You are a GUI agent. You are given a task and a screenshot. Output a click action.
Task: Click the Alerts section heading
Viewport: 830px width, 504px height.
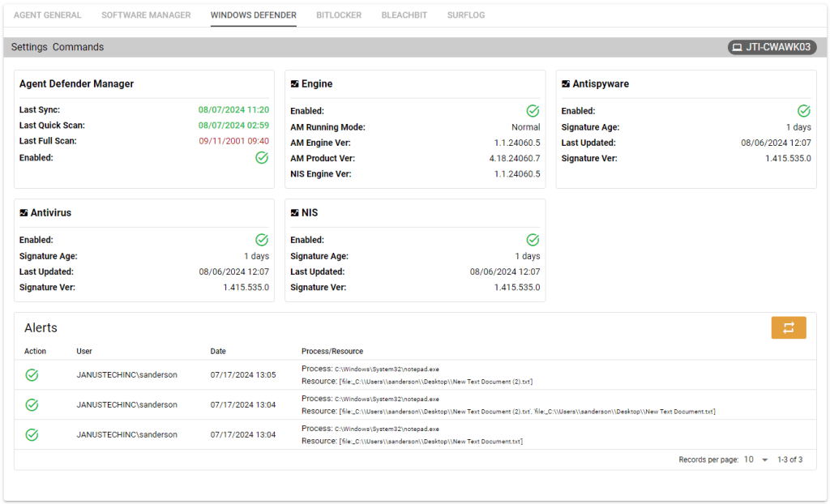[x=41, y=327]
